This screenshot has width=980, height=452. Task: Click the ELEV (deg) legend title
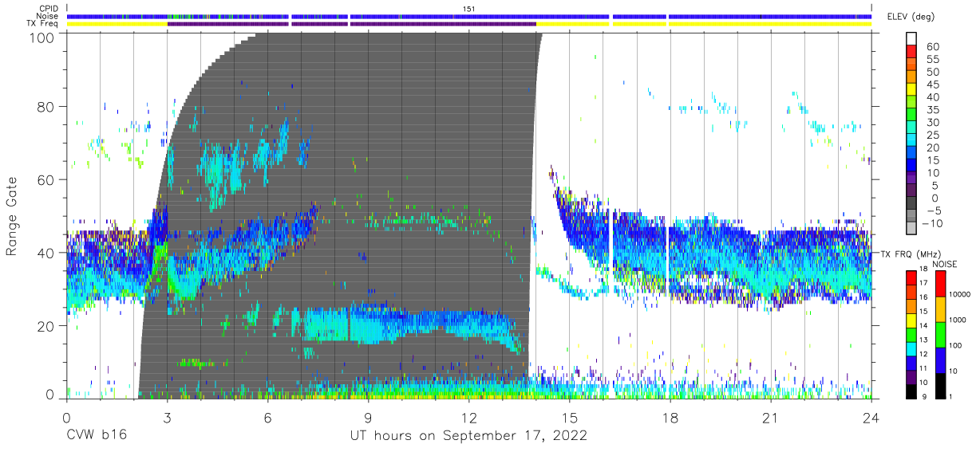[911, 17]
